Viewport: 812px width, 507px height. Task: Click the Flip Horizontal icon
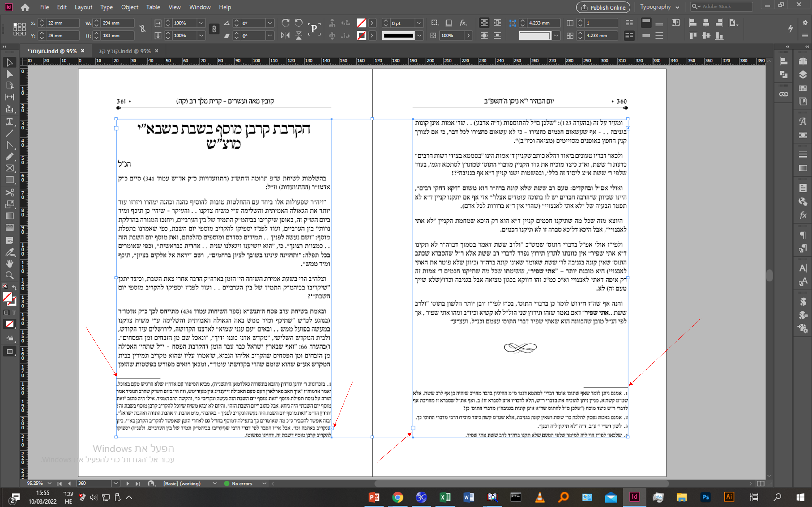[285, 36]
